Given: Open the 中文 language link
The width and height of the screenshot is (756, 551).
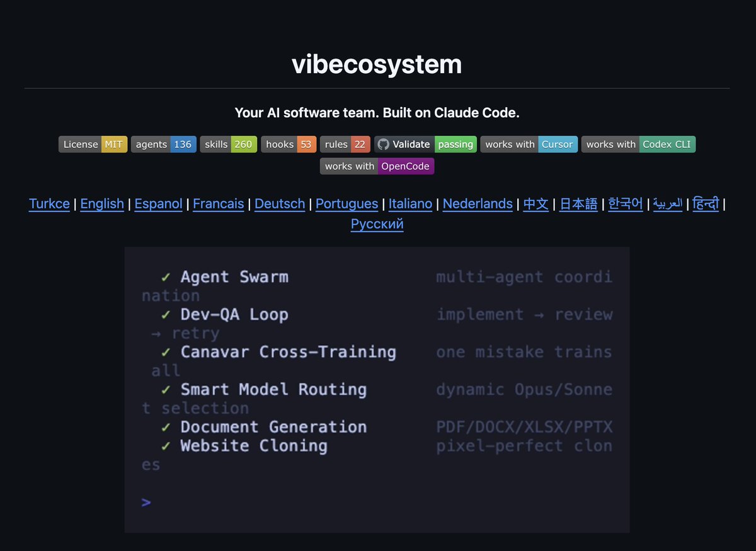Looking at the screenshot, I should (536, 203).
